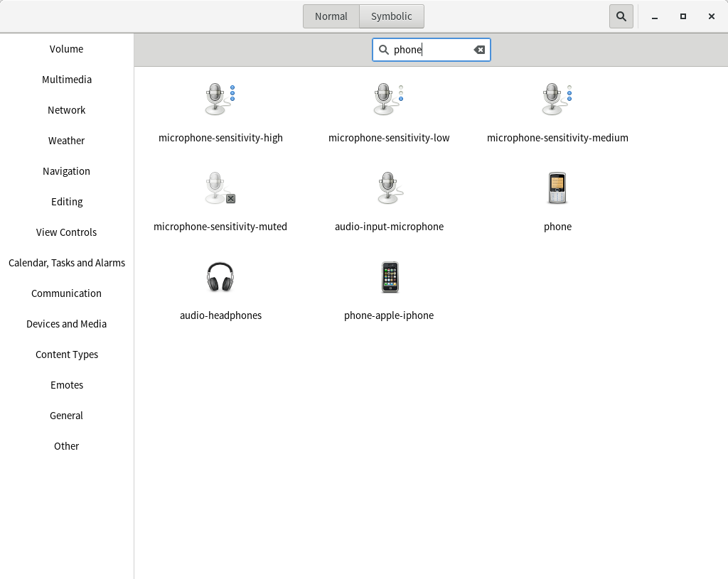Clear the search text with backspace icon
Viewport: 728px width, 579px height.
tap(479, 50)
